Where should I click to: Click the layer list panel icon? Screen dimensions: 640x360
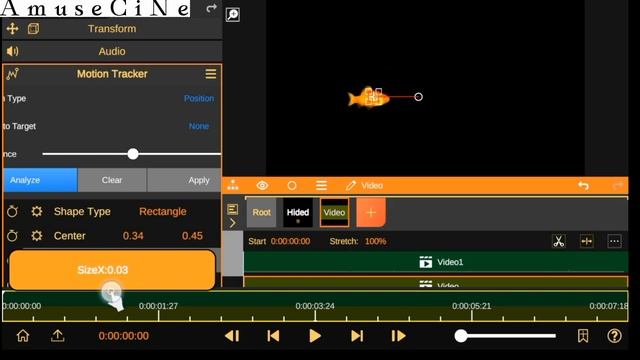coord(233,209)
